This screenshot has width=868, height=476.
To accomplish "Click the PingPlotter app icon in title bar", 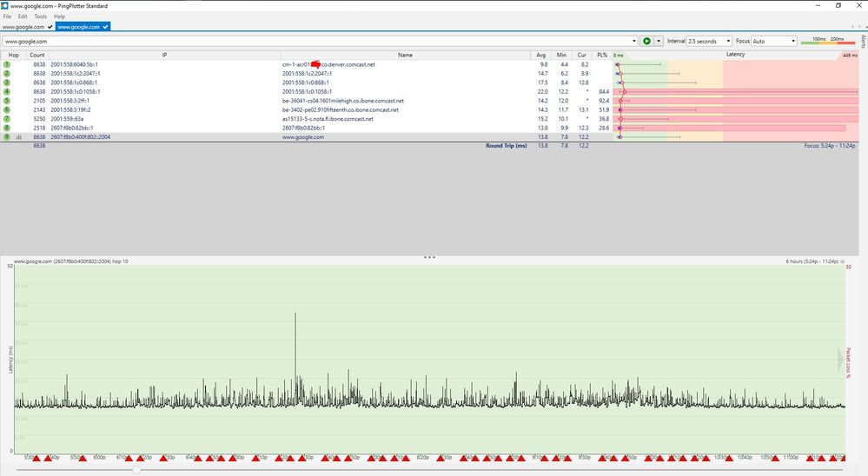I will point(4,5).
